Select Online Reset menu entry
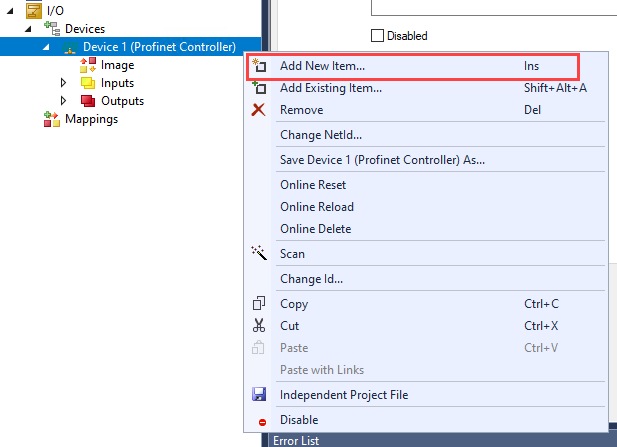The height and width of the screenshot is (447, 617). tap(313, 185)
